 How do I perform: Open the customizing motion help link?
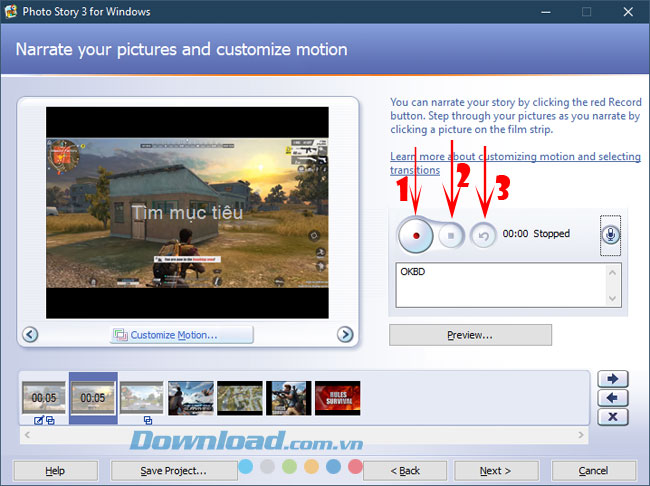[x=515, y=163]
